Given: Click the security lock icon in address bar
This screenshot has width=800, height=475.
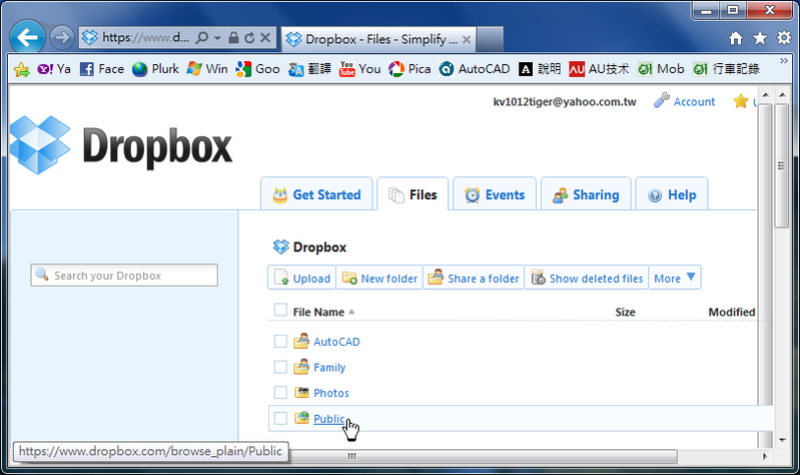Looking at the screenshot, I should coord(234,38).
